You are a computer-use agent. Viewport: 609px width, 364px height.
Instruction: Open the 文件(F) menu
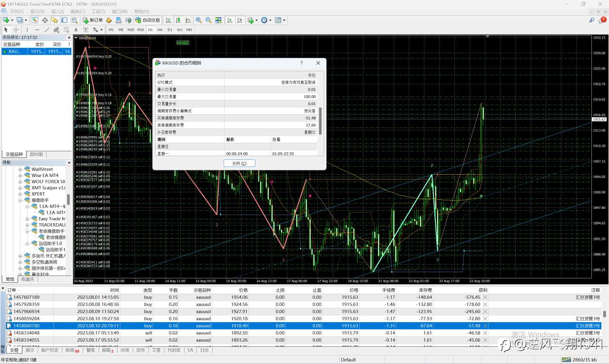[17, 11]
